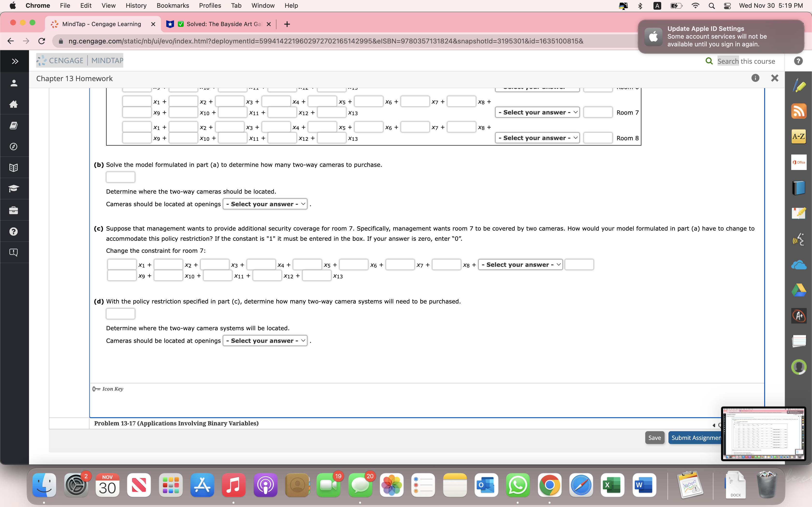Screen dimensions: 812x507
Task: Open the graduation cap icon in left sidebar
Action: [14, 189]
